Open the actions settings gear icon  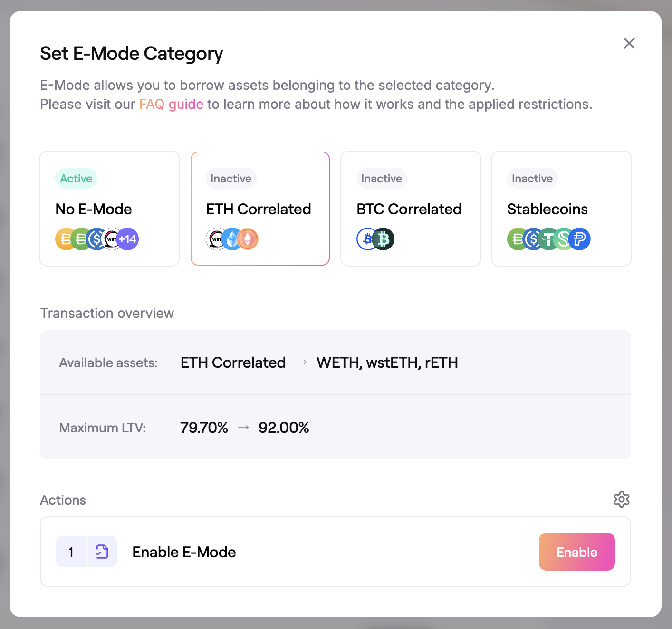621,499
